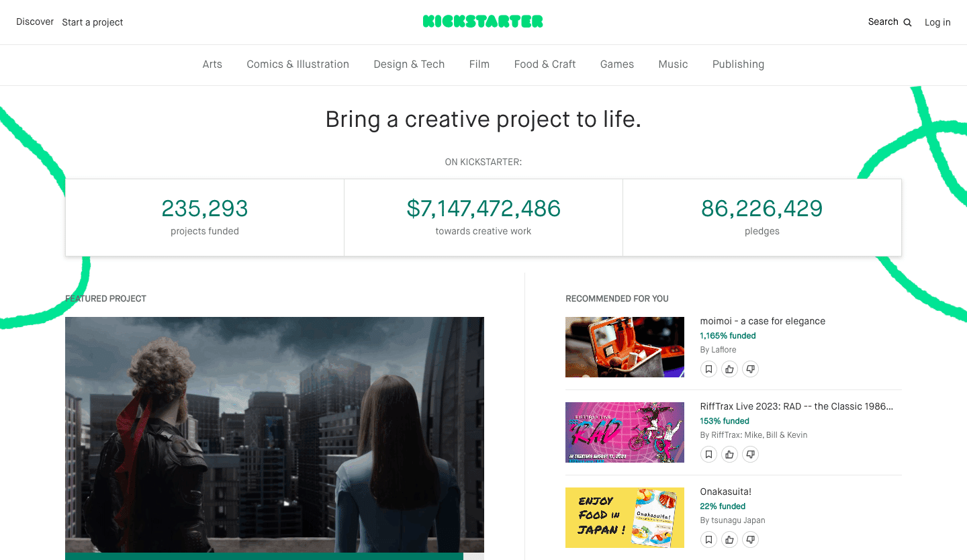Bookmark the RiffTrax Live 2023 project
Image resolution: width=967 pixels, height=560 pixels.
tap(708, 454)
